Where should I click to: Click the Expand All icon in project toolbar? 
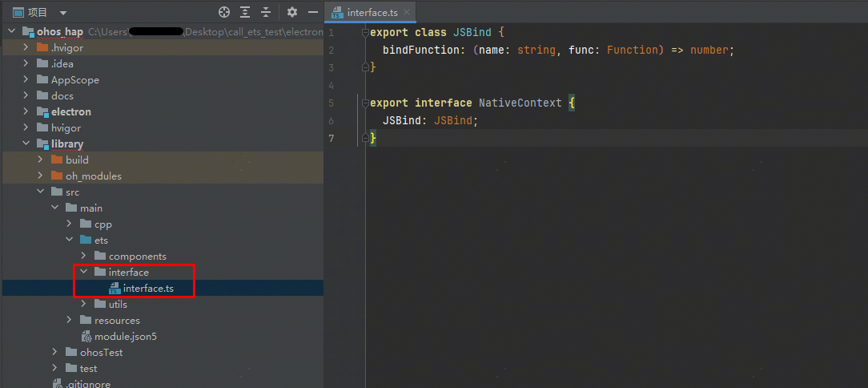click(x=245, y=12)
